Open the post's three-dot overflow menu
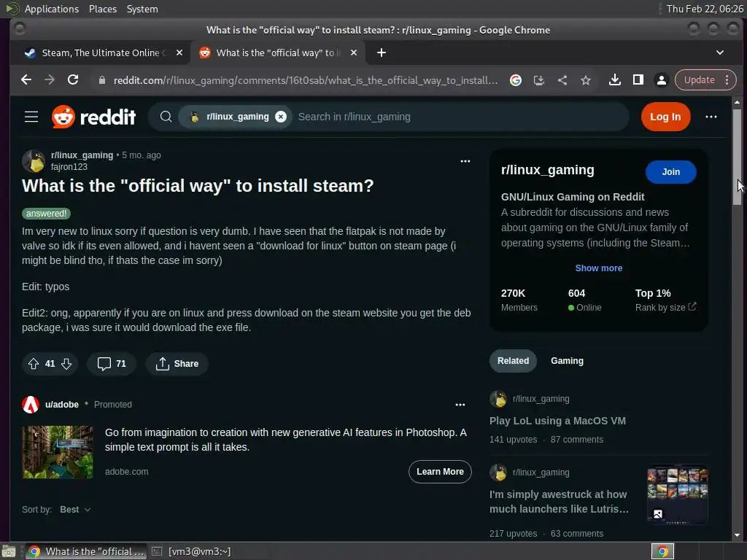This screenshot has width=747, height=560. pyautogui.click(x=465, y=161)
